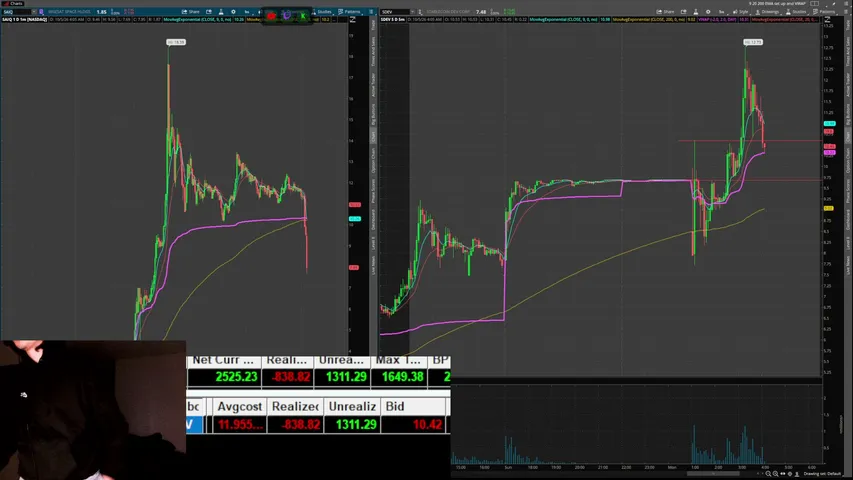
Task: Expand the SAIQ symbol dropdown arrow
Action: (33, 11)
